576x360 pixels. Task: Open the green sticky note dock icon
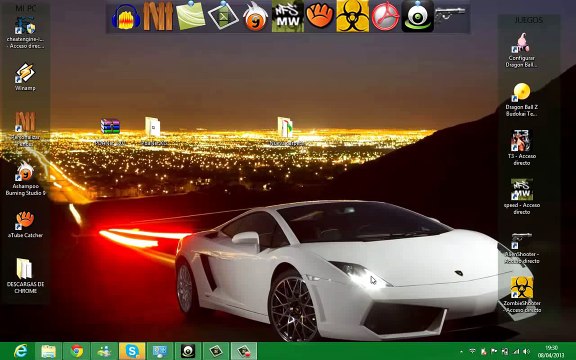click(x=190, y=16)
